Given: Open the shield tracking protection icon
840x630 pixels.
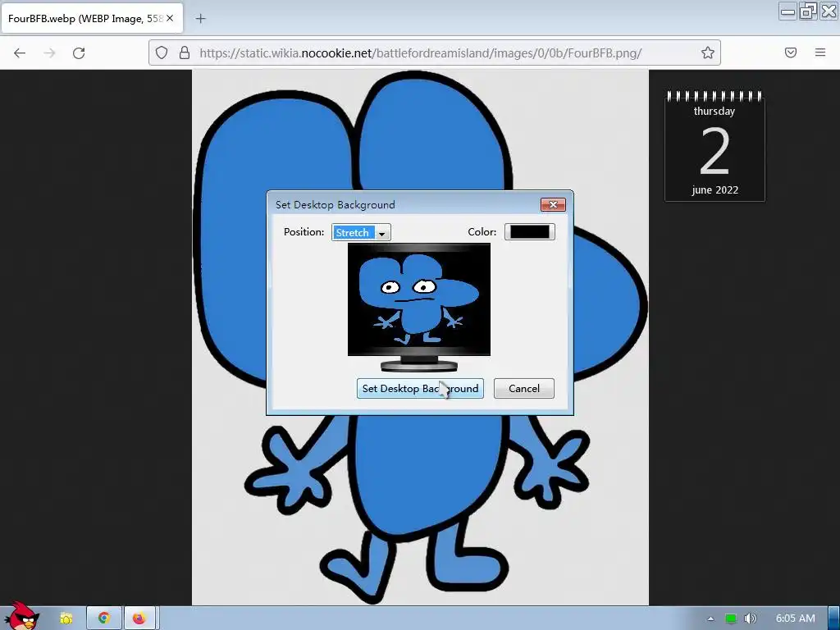Looking at the screenshot, I should [x=162, y=52].
